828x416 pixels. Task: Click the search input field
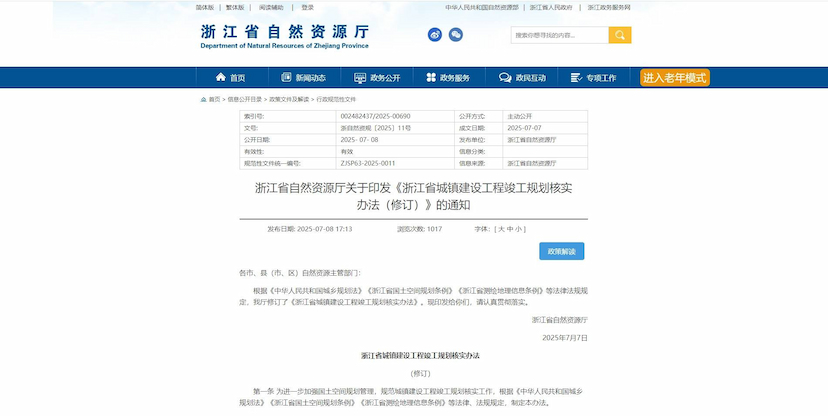(x=560, y=35)
